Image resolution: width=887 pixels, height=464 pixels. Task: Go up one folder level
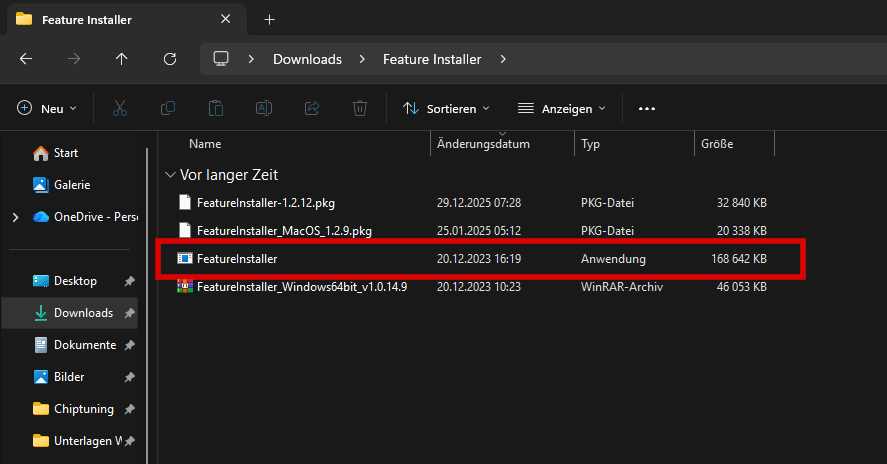pyautogui.click(x=122, y=59)
